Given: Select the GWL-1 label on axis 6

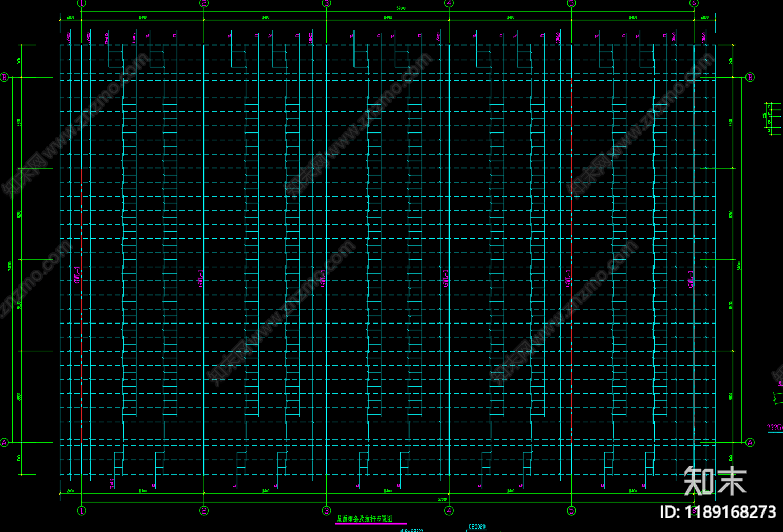Looking at the screenshot, I should tap(691, 279).
